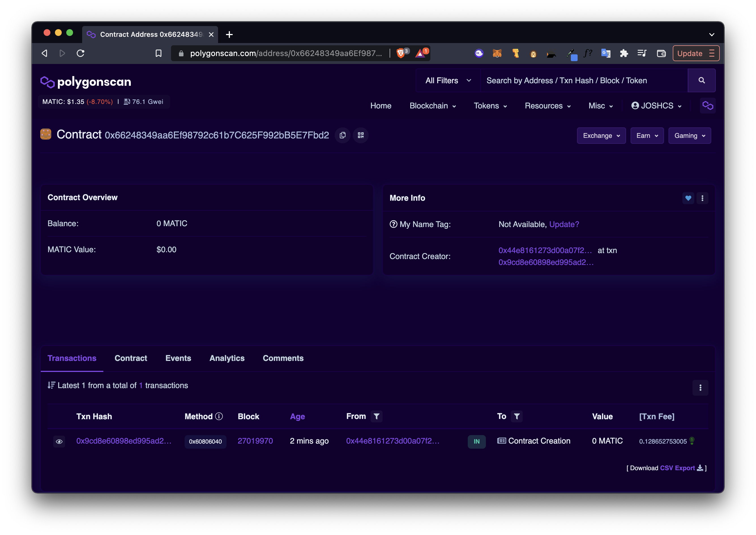Switch to the Analytics tab
The width and height of the screenshot is (756, 535).
[227, 358]
